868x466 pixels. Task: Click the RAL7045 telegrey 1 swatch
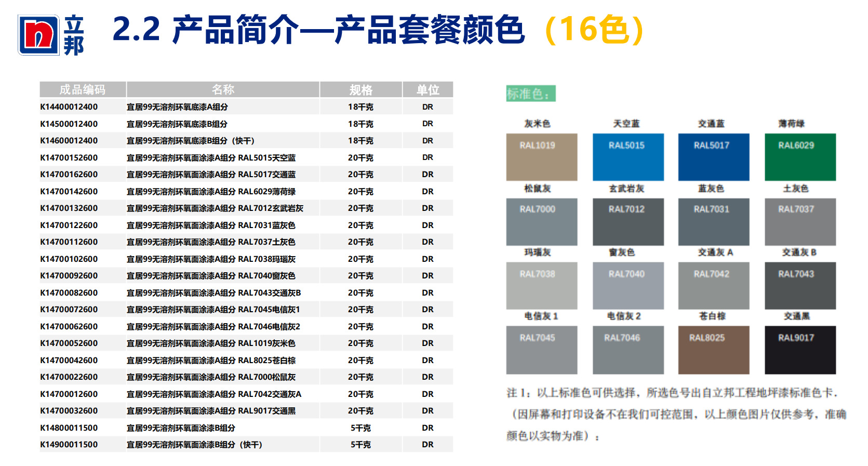click(x=542, y=350)
